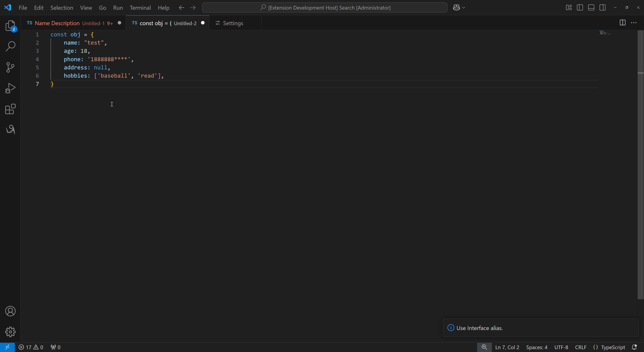Toggle the bottom panel visibility
This screenshot has width=644, height=352.
click(x=591, y=8)
